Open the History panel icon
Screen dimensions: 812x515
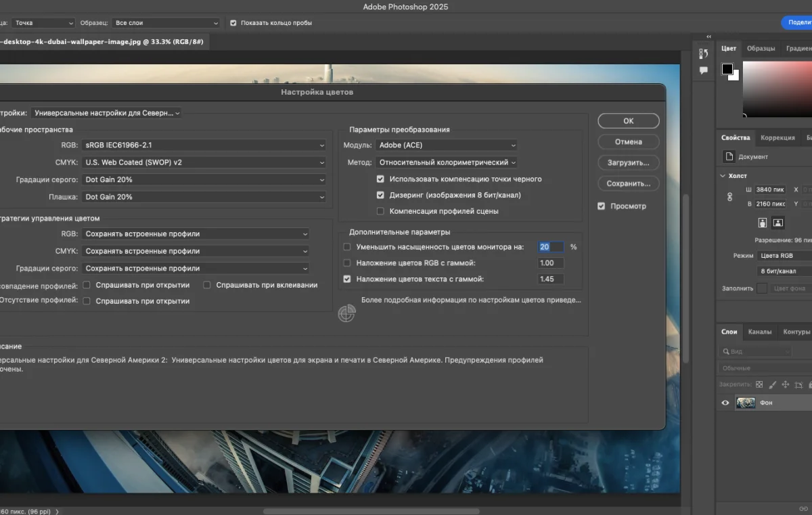click(704, 53)
